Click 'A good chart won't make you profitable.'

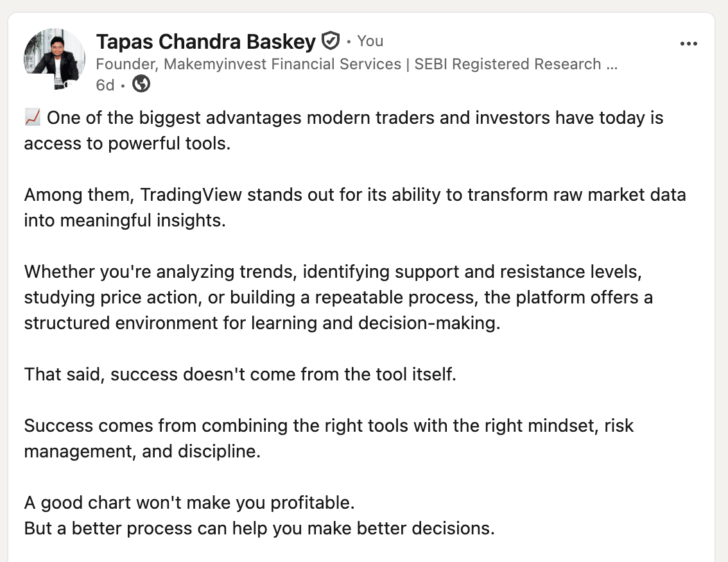click(x=189, y=502)
